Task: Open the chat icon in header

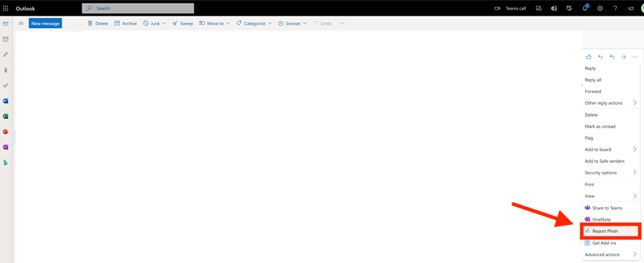Action: [539, 8]
